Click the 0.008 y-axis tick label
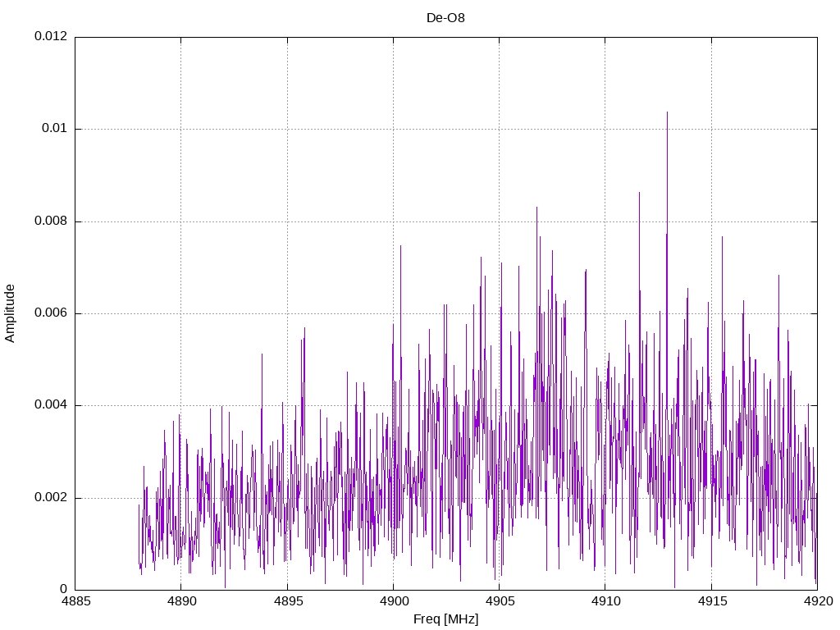 pyautogui.click(x=51, y=221)
